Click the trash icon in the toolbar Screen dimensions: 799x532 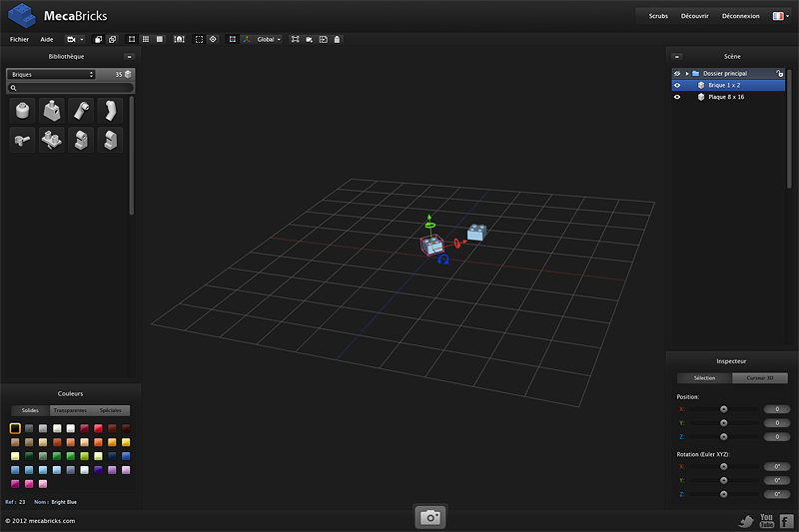point(337,39)
